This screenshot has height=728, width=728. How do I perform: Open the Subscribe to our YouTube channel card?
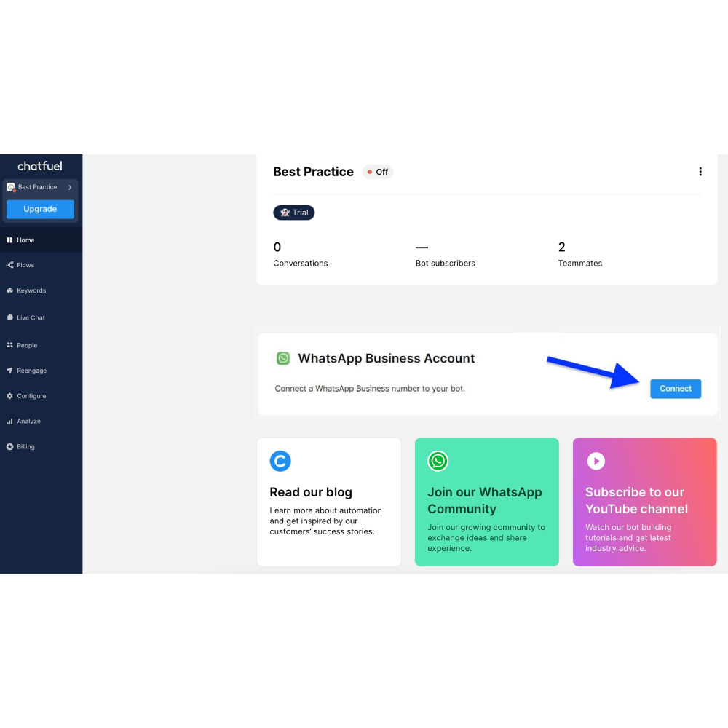tap(644, 502)
